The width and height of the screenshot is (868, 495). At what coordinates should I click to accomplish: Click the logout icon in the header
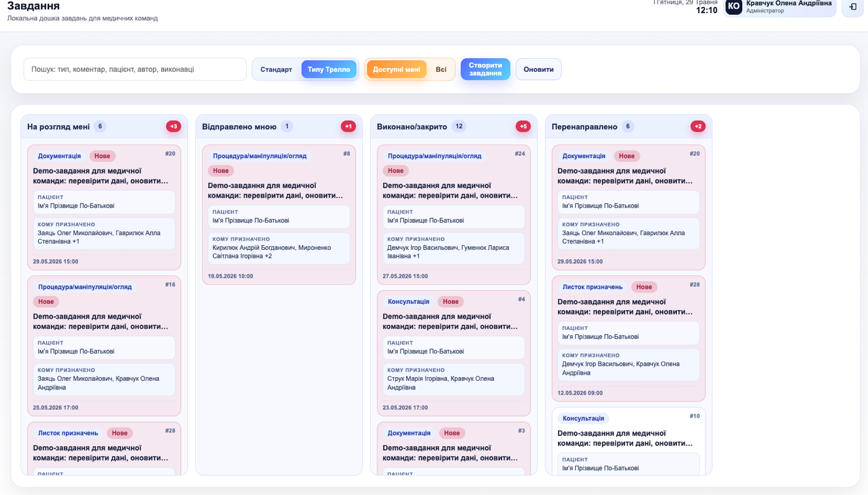coord(853,7)
